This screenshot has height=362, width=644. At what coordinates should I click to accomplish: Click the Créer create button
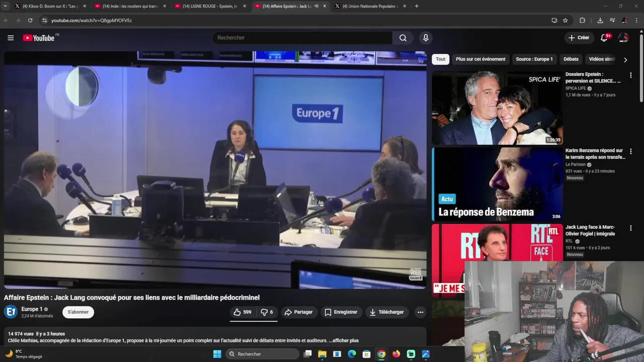point(579,38)
